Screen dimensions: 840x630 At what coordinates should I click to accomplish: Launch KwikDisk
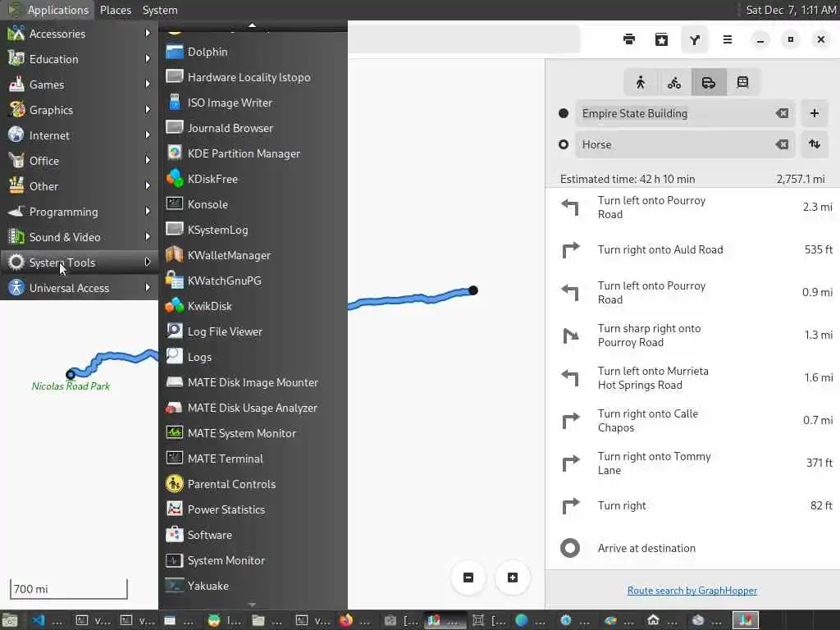(x=253, y=306)
